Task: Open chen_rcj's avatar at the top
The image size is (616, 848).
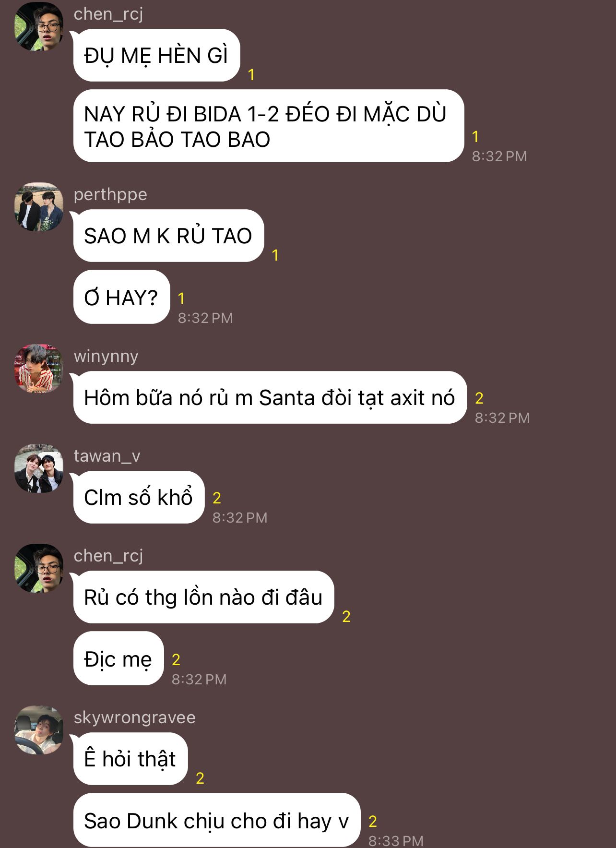Action: [39, 26]
